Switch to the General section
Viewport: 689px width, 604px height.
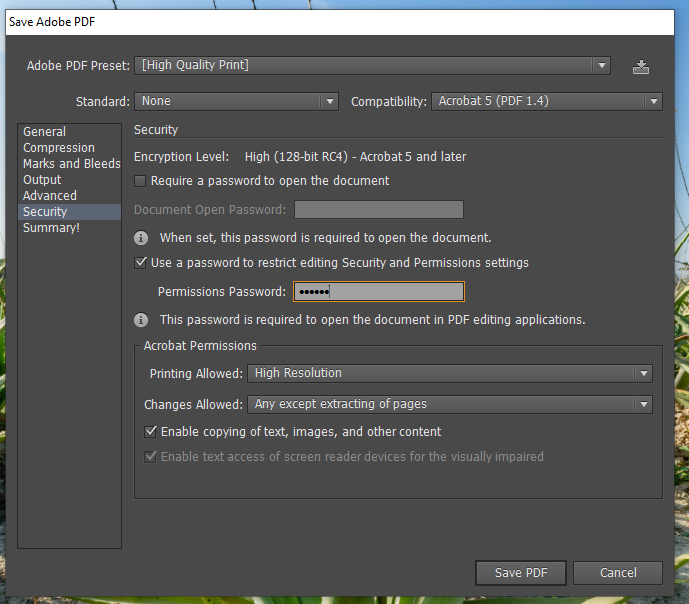point(69,132)
